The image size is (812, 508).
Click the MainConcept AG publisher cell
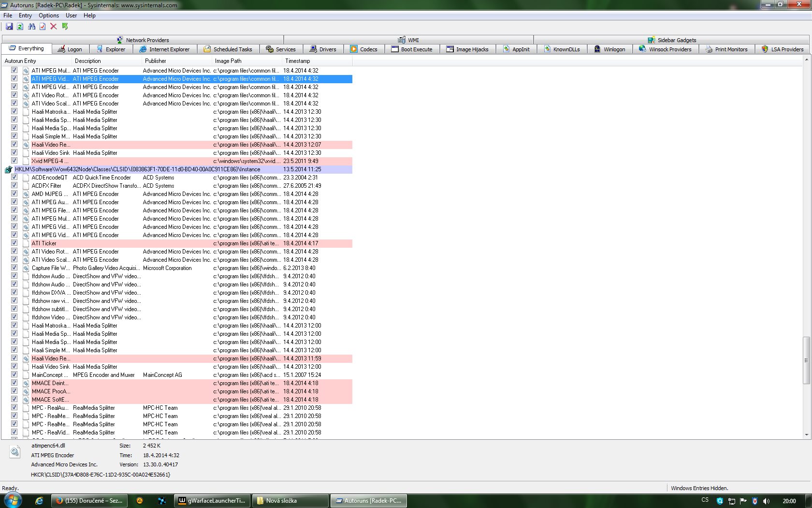pyautogui.click(x=162, y=375)
